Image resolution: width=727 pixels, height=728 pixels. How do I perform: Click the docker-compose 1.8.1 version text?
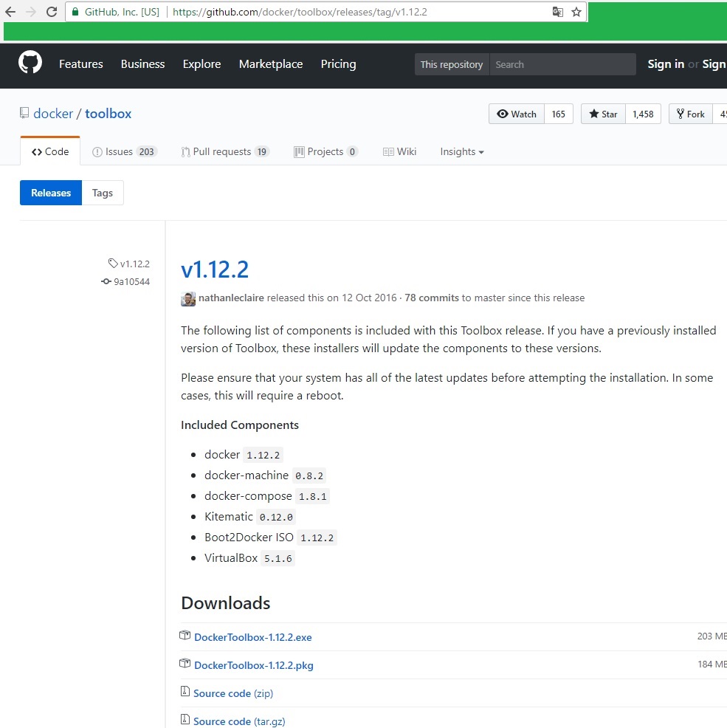(x=312, y=496)
